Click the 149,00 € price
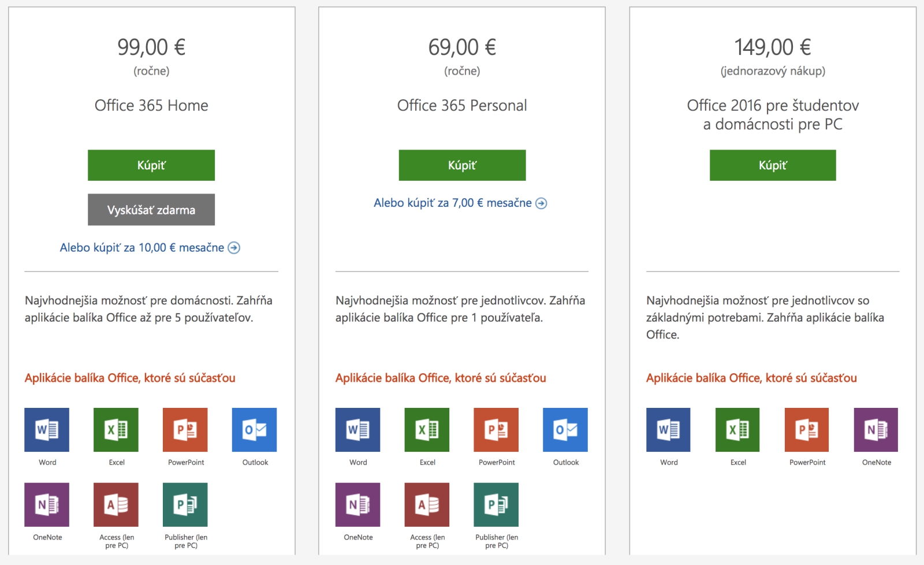 tap(773, 47)
